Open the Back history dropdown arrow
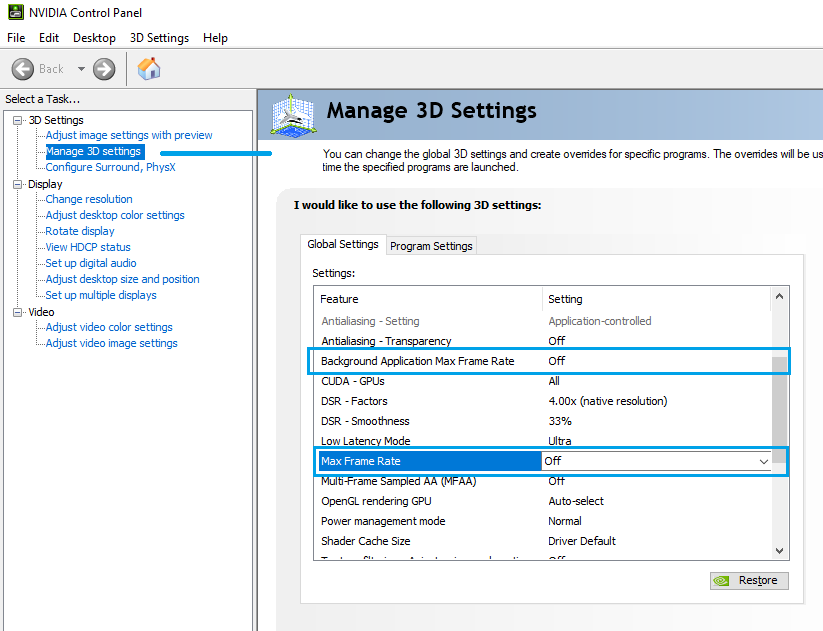The height and width of the screenshot is (631, 823). (x=81, y=69)
